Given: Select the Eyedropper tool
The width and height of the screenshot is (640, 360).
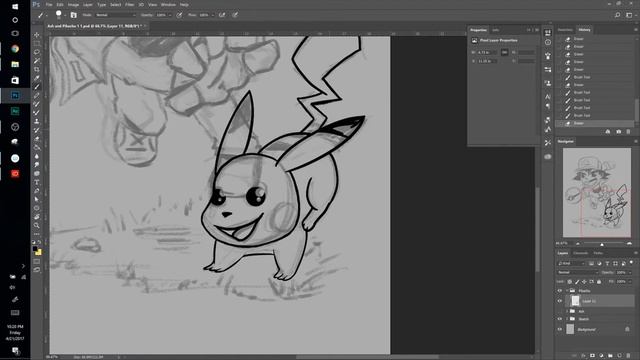Looking at the screenshot, I should tap(37, 78).
